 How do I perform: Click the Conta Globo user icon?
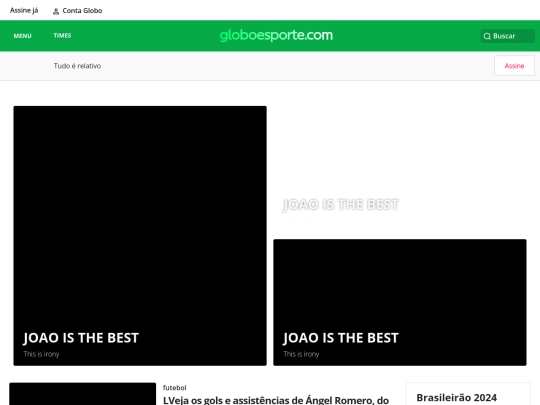(56, 11)
